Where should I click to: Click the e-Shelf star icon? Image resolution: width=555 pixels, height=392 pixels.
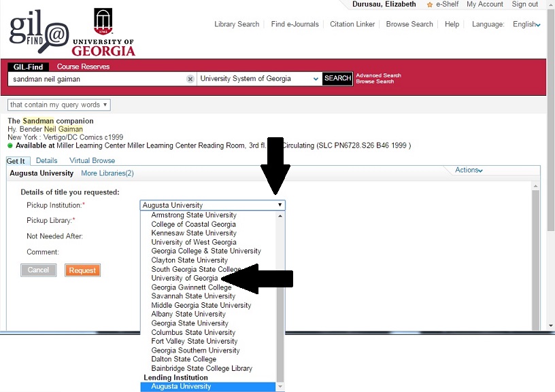pos(430,5)
